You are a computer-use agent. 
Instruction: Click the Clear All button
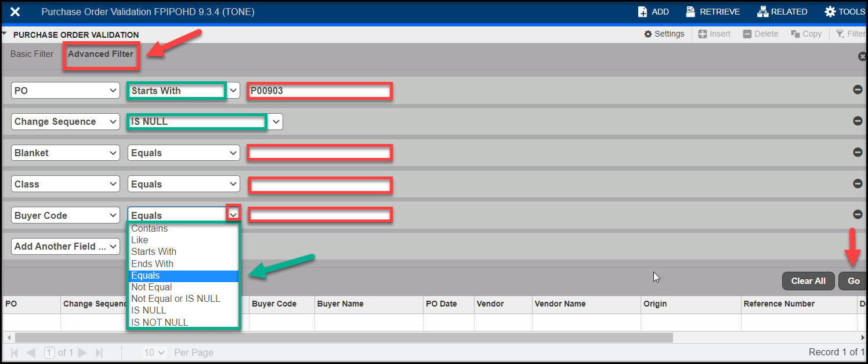[x=808, y=281]
